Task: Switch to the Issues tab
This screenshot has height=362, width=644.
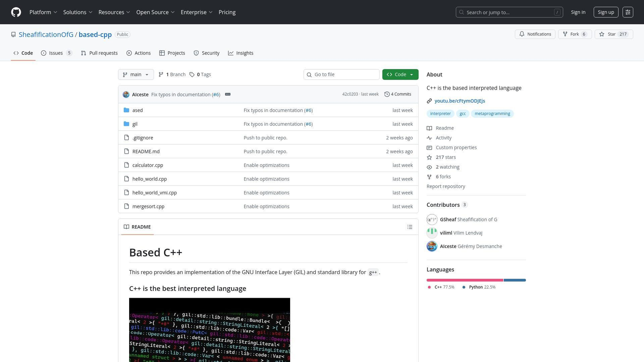Action: [x=57, y=53]
